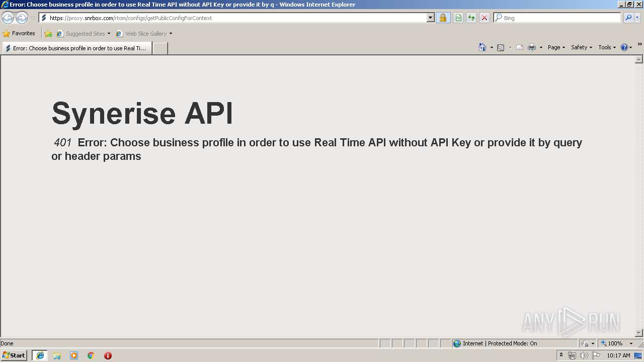The height and width of the screenshot is (362, 644).
Task: Open the Favorites star button
Action: (x=19, y=33)
